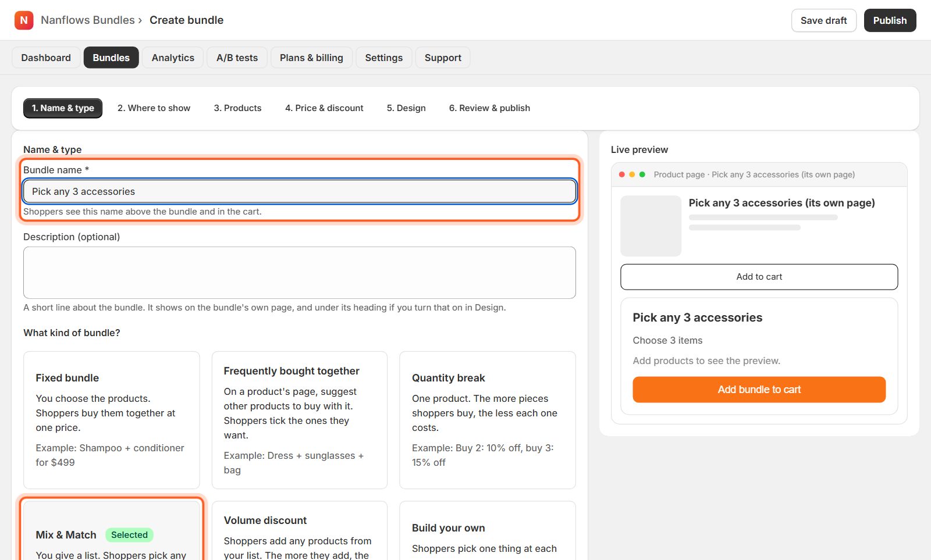Go to the Settings tab
931x560 pixels.
[x=383, y=58]
